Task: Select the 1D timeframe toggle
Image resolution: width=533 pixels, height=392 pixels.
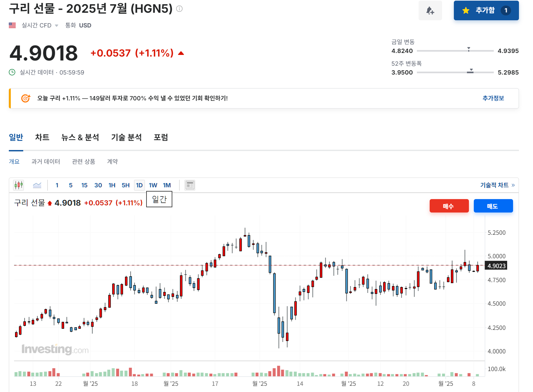Action: pyautogui.click(x=139, y=185)
